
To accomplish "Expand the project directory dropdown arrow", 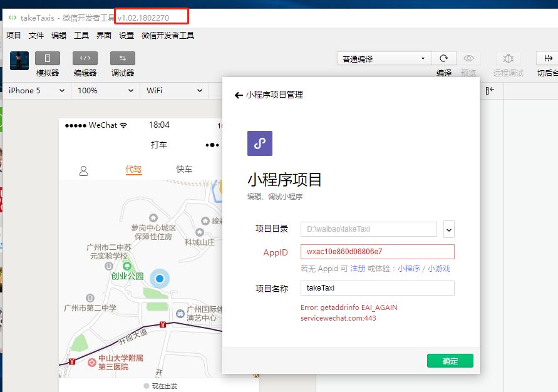I will [449, 229].
